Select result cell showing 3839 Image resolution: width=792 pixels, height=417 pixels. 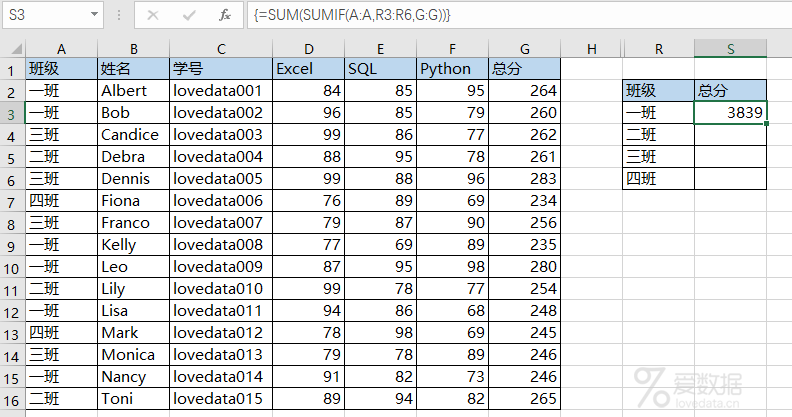pyautogui.click(x=730, y=113)
